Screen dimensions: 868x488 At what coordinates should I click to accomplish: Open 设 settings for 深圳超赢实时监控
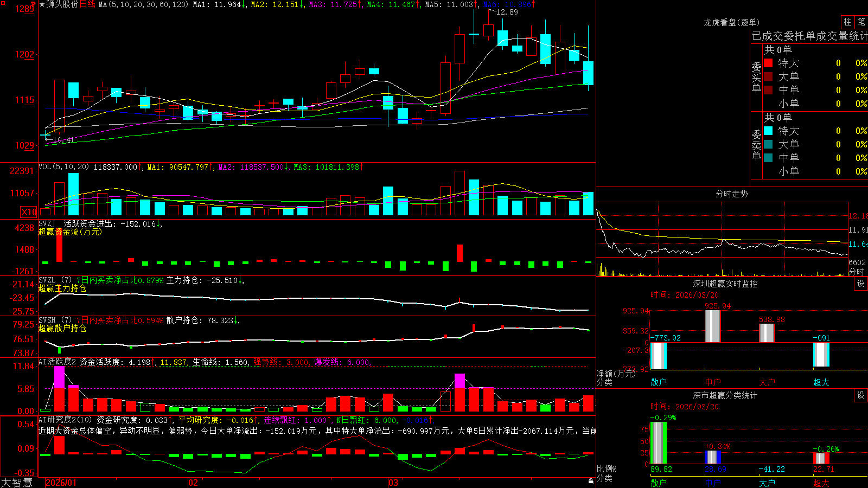[861, 284]
